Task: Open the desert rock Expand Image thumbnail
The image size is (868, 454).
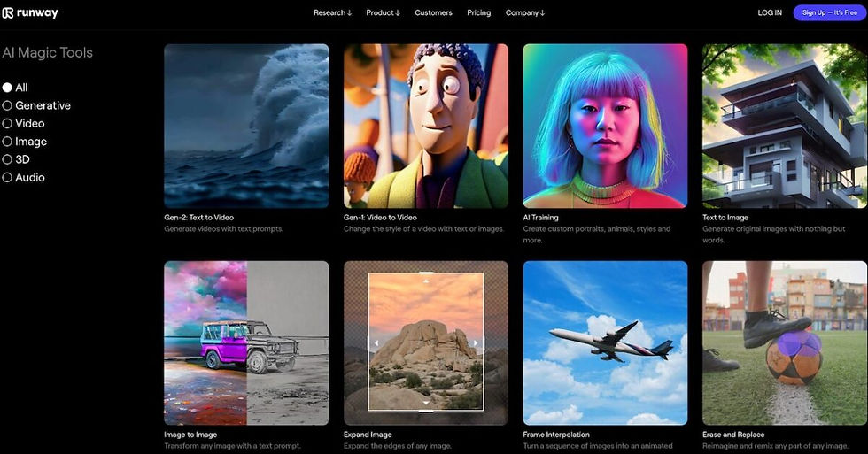Action: click(426, 342)
